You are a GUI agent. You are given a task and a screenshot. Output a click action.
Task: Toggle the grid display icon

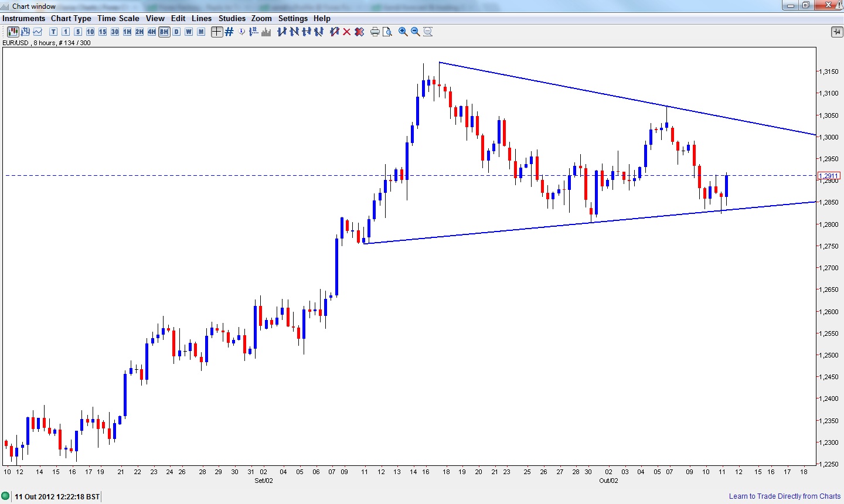(x=229, y=32)
